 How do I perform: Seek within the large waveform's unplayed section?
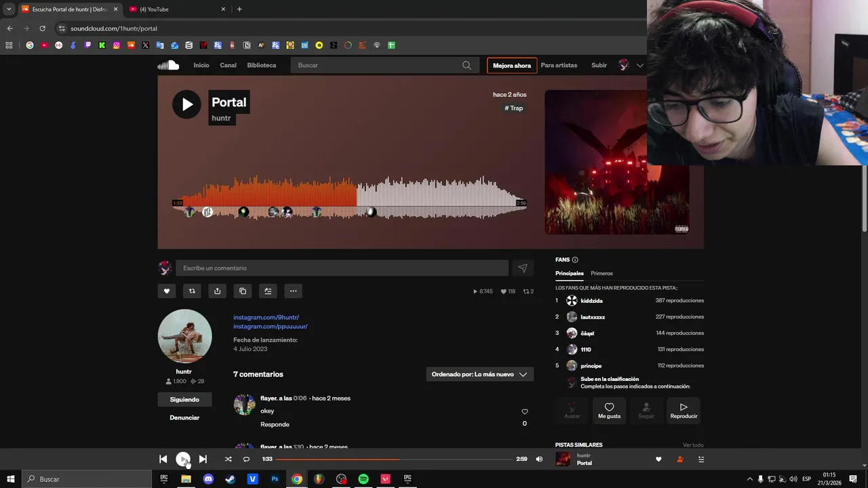pos(441,198)
